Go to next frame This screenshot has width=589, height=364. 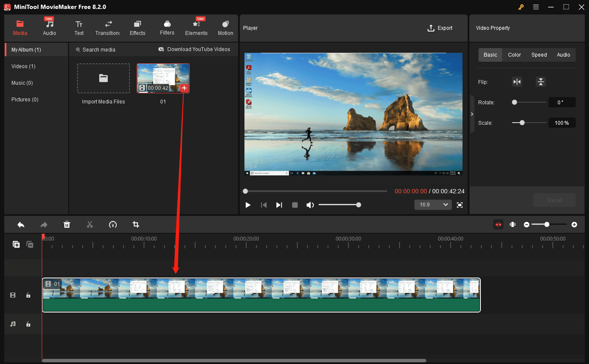click(x=279, y=205)
